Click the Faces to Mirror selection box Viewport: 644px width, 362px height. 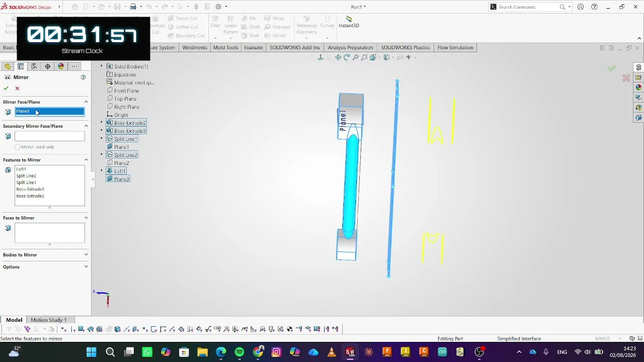[x=50, y=233]
